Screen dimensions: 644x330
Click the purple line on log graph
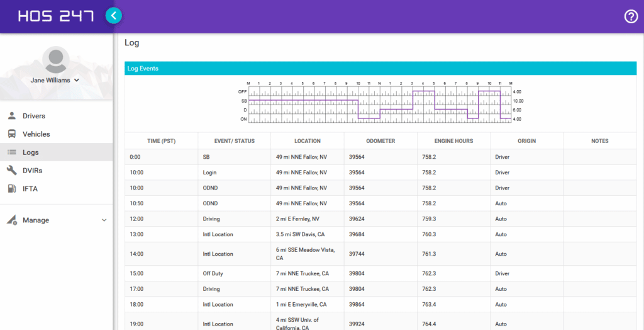pyautogui.click(x=302, y=100)
